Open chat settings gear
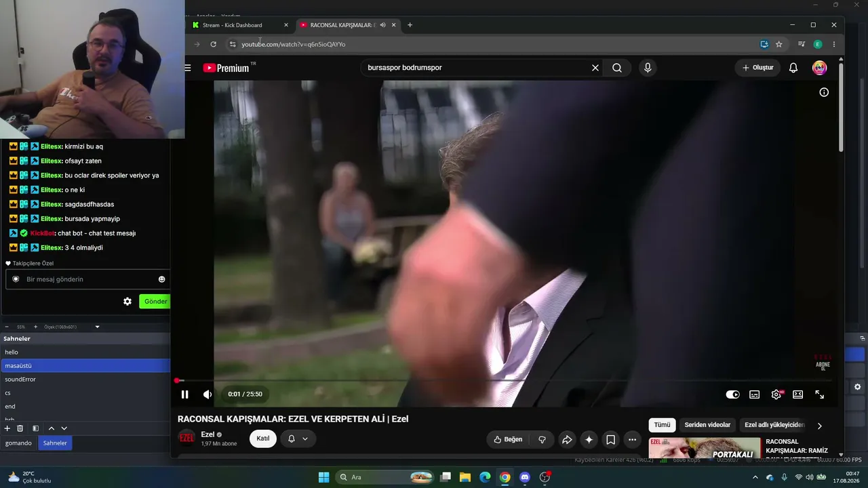 (127, 302)
